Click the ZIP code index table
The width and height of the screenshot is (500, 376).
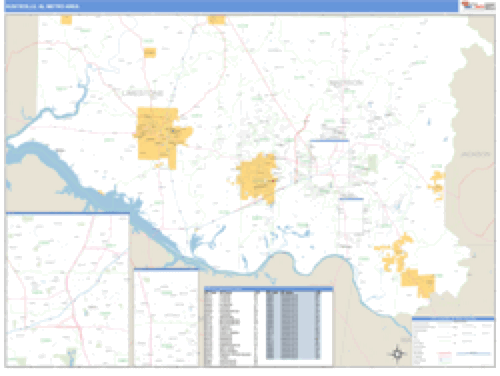point(268,327)
